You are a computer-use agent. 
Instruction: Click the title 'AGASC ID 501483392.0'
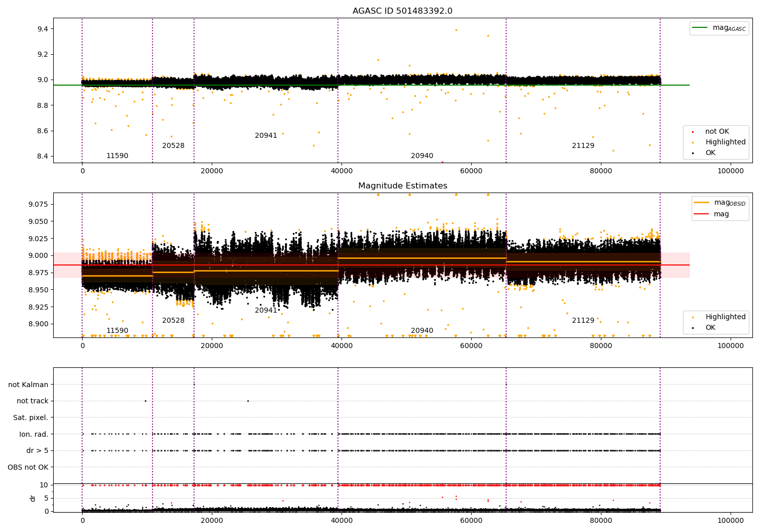(402, 11)
